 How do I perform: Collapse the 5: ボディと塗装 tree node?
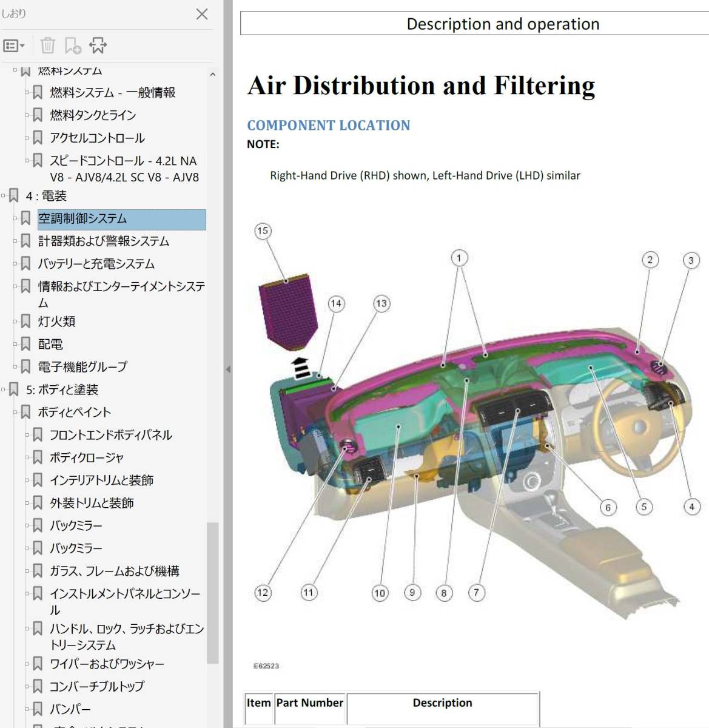tap(4, 389)
